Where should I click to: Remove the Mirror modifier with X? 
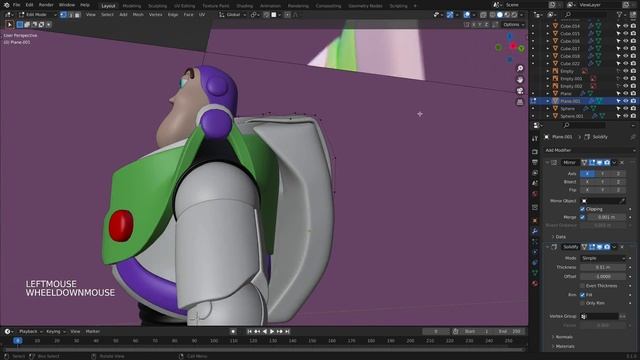click(622, 162)
